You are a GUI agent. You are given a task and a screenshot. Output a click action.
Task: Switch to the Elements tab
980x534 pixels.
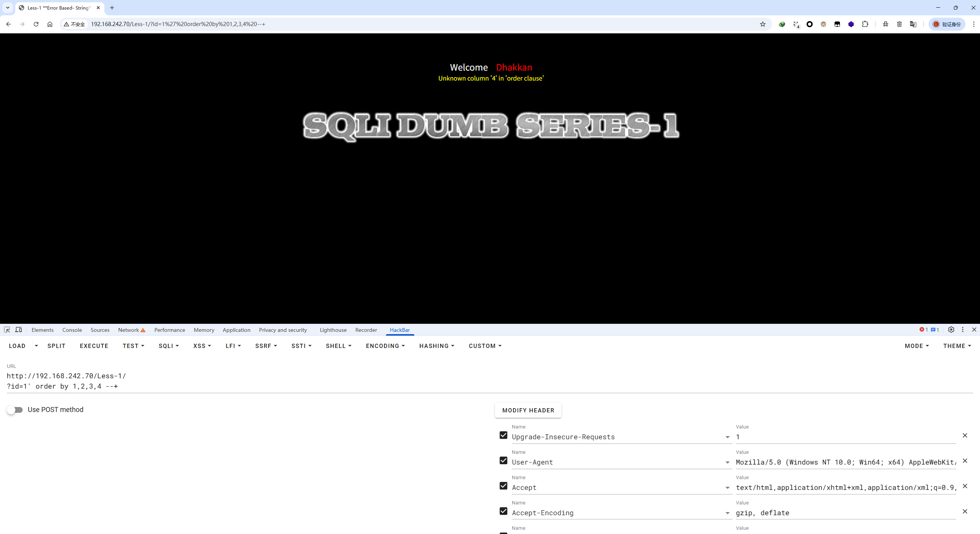pyautogui.click(x=43, y=330)
